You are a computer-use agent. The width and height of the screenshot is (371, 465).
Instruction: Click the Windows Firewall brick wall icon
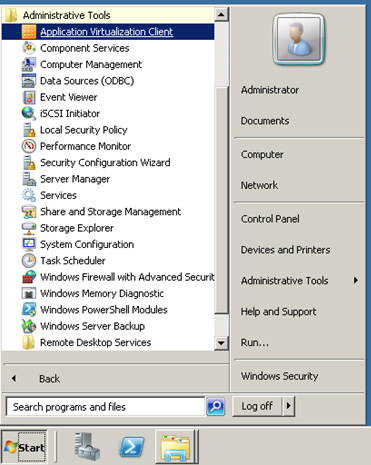pos(29,277)
